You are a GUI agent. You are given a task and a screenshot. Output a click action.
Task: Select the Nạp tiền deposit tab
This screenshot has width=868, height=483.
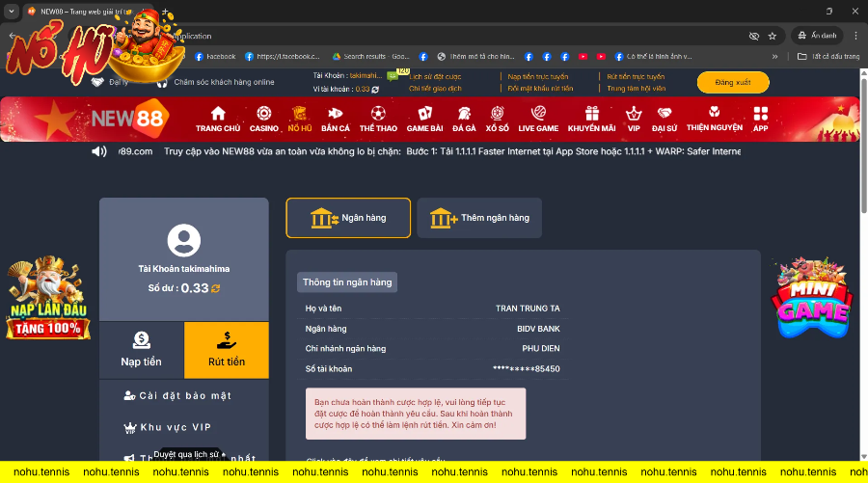[142, 350]
